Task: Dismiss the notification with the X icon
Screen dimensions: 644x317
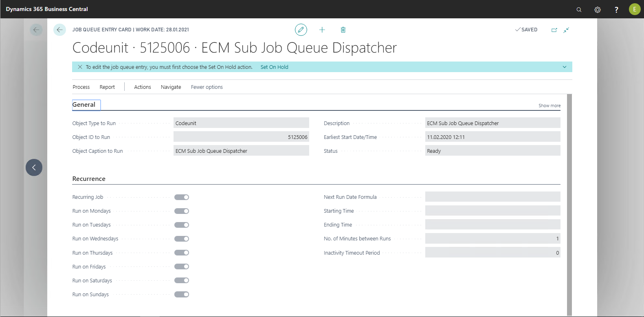Action: [80, 67]
